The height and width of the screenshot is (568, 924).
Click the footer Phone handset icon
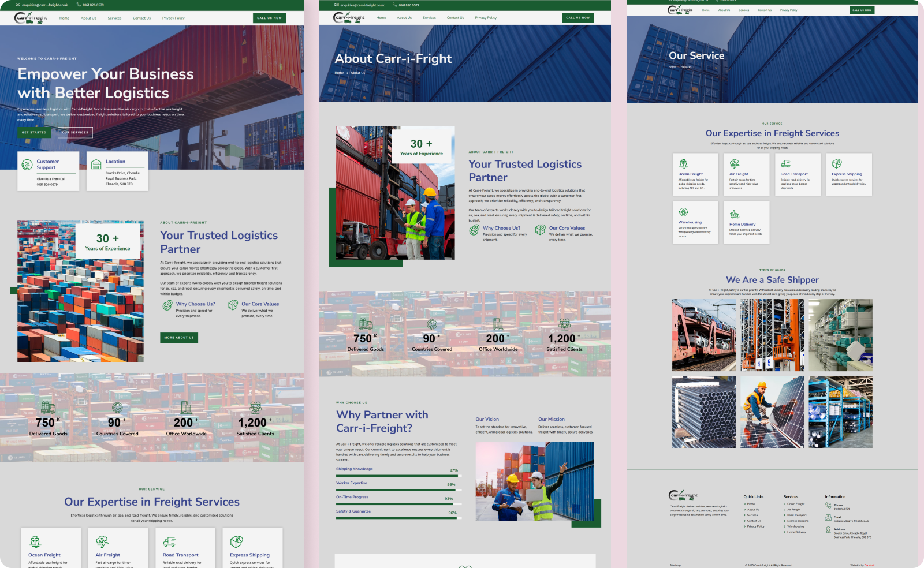click(x=828, y=506)
